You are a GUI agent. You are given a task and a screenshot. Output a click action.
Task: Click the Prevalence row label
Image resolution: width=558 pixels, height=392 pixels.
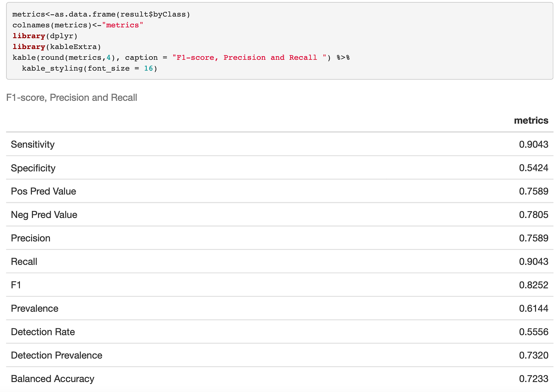pyautogui.click(x=35, y=308)
